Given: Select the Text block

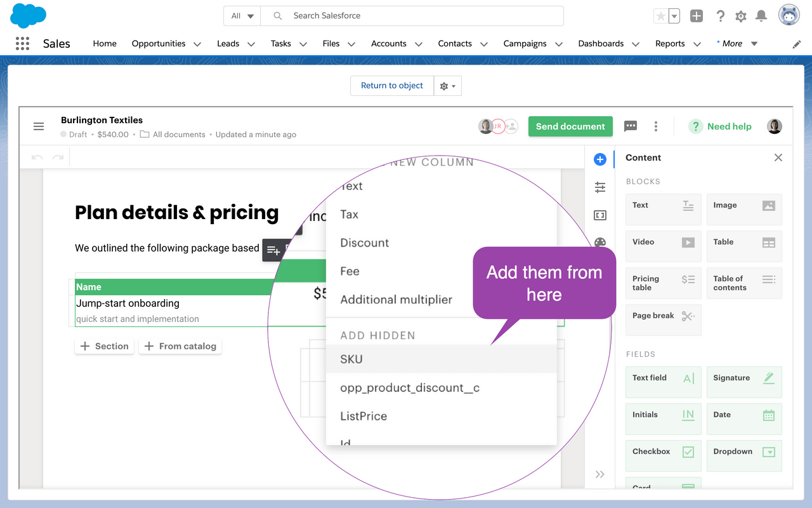Looking at the screenshot, I should pos(663,210).
